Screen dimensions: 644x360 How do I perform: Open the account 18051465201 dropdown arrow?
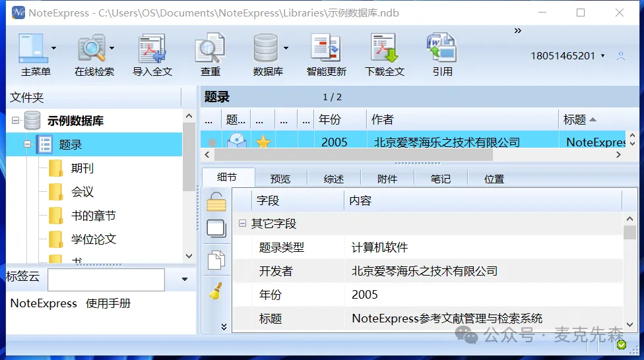tap(603, 56)
